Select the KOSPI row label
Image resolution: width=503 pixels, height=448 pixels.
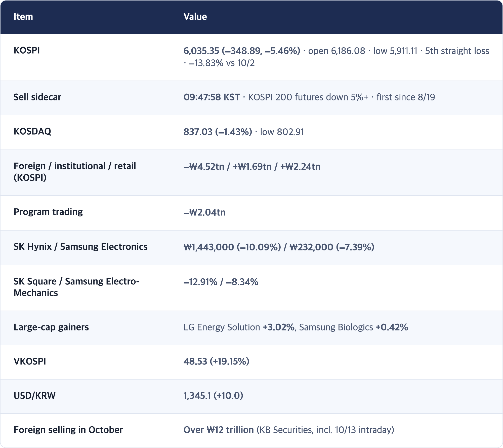27,50
